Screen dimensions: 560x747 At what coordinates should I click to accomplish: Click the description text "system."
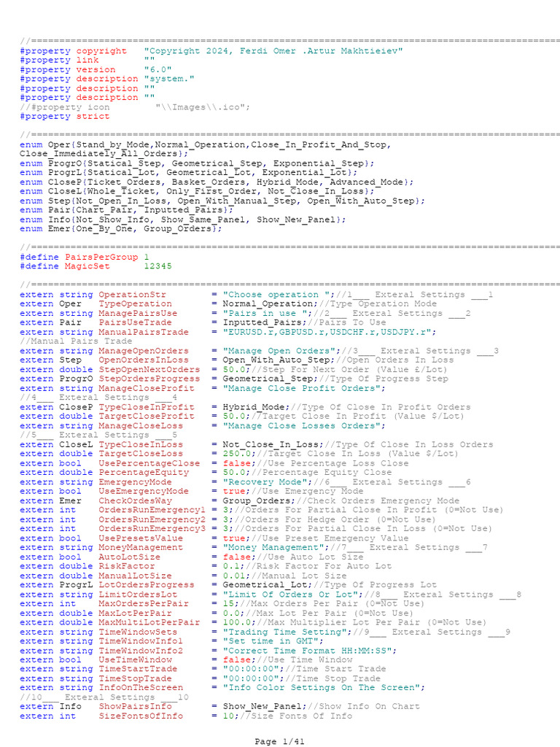click(x=169, y=79)
